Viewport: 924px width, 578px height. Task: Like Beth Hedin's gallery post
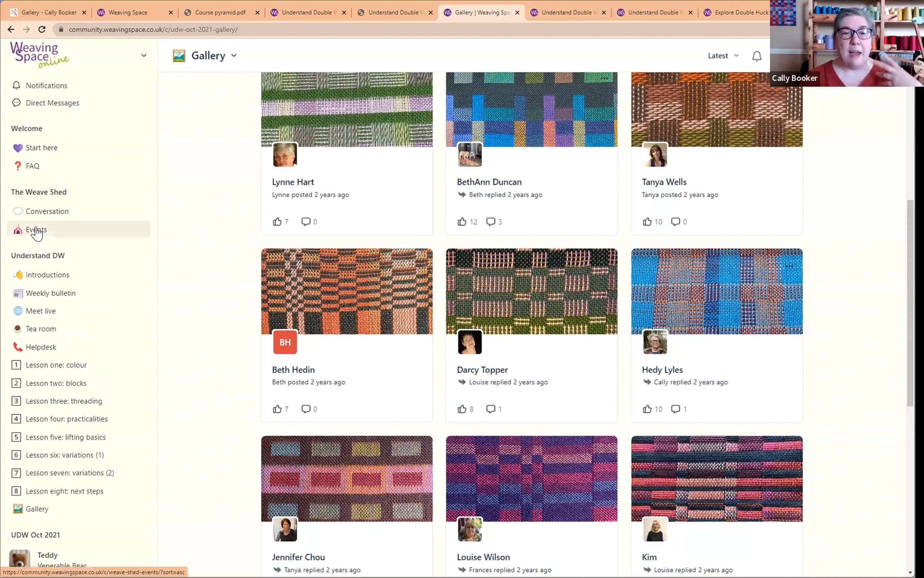[277, 409]
